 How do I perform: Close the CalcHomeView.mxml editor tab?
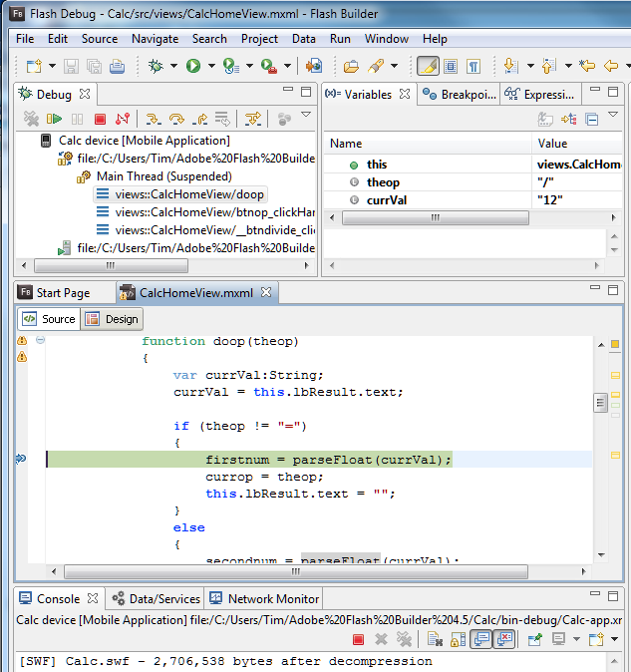click(266, 292)
